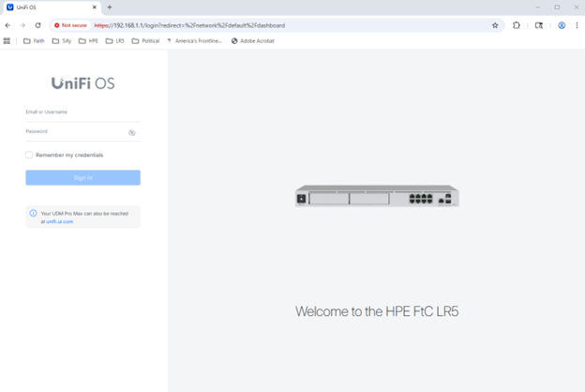585x392 pixels.
Task: Open the HPE bookmarks folder
Action: tap(88, 41)
